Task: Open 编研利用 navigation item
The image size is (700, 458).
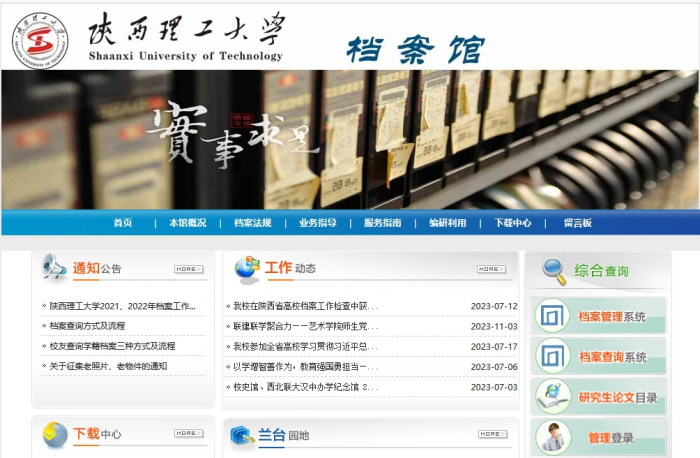Action: (448, 223)
